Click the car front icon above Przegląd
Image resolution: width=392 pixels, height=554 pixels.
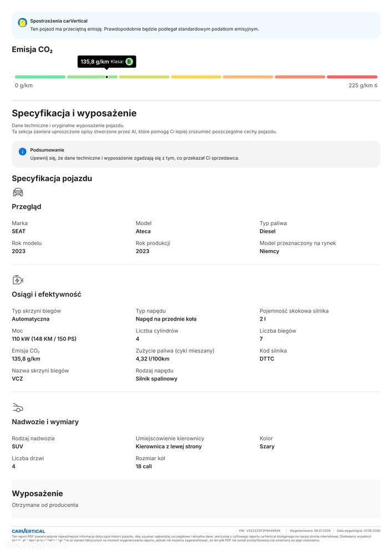18,192
